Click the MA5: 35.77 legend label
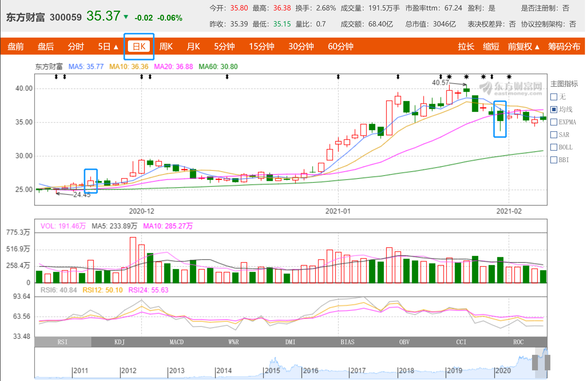The image size is (588, 381). point(86,67)
